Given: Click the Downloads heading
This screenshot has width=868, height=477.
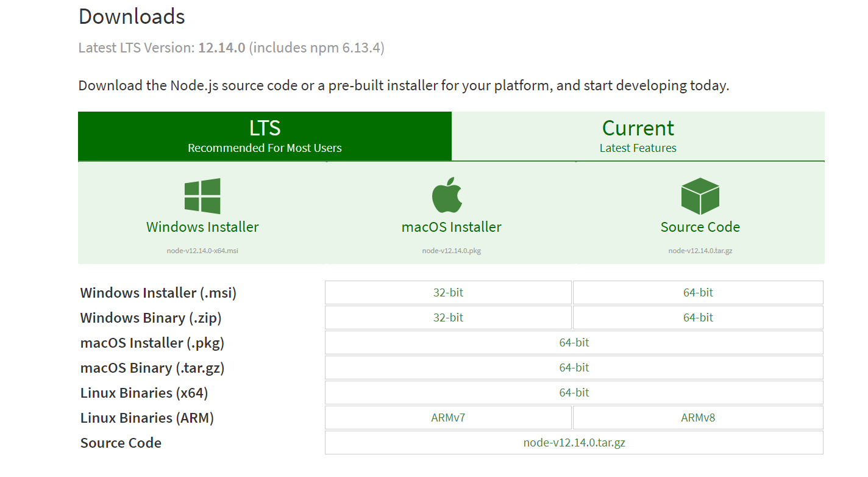Looking at the screenshot, I should (x=132, y=16).
